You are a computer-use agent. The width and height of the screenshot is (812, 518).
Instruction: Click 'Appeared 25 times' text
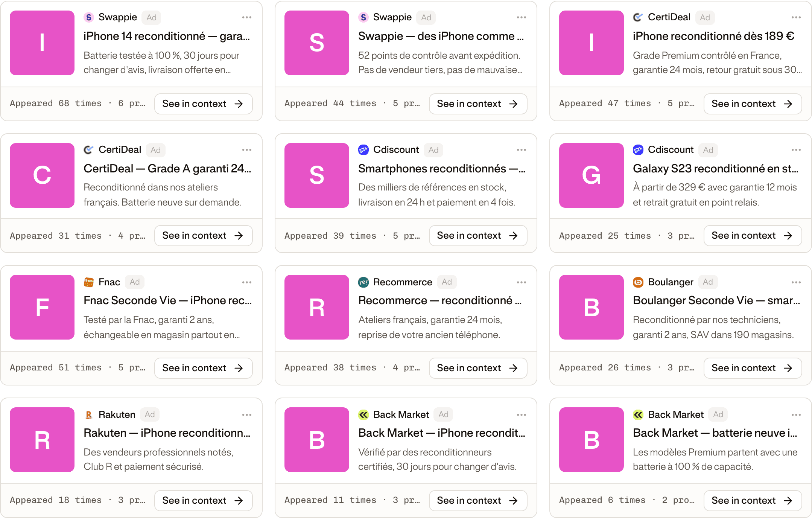[x=605, y=236]
